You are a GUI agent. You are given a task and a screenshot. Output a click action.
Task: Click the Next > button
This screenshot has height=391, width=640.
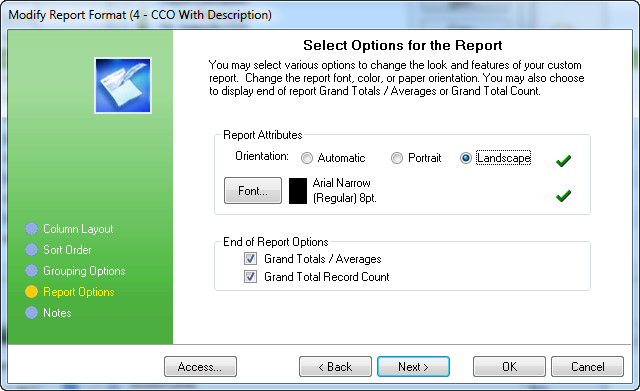coord(413,367)
